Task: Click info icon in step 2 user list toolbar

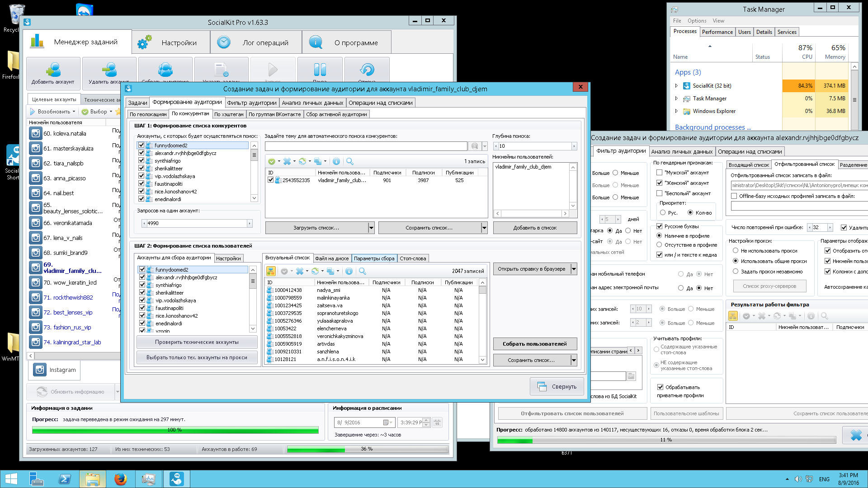Action: pos(349,271)
